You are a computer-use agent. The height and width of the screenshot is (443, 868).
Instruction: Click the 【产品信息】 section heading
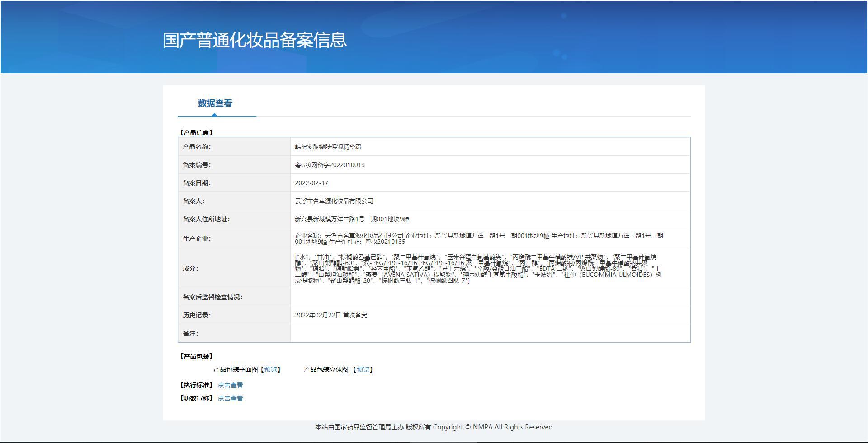(196, 133)
